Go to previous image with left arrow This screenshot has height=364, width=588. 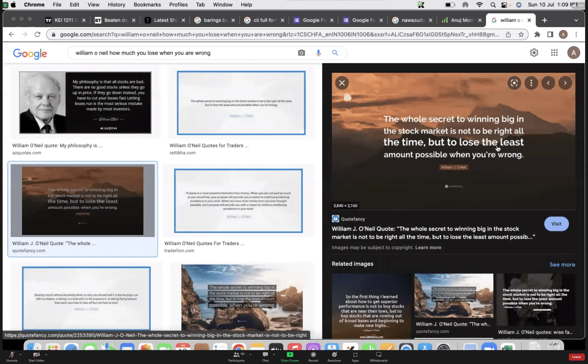pyautogui.click(x=548, y=83)
